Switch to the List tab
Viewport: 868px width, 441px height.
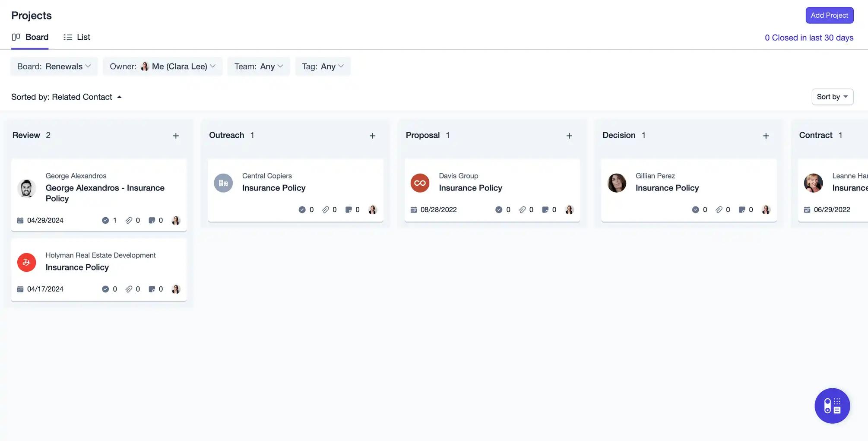(x=76, y=37)
